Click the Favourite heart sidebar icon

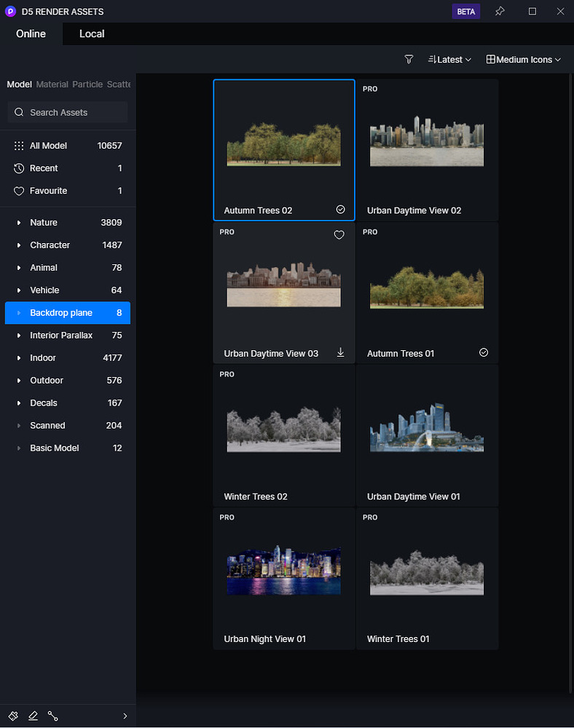[19, 191]
